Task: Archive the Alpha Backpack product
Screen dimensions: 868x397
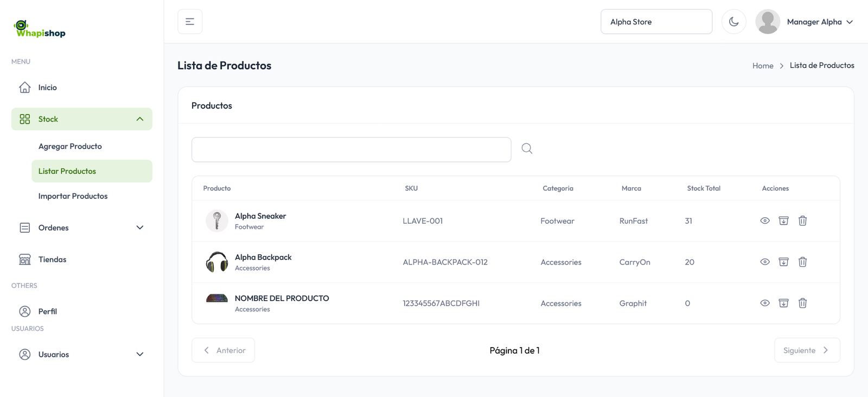Action: (x=783, y=262)
